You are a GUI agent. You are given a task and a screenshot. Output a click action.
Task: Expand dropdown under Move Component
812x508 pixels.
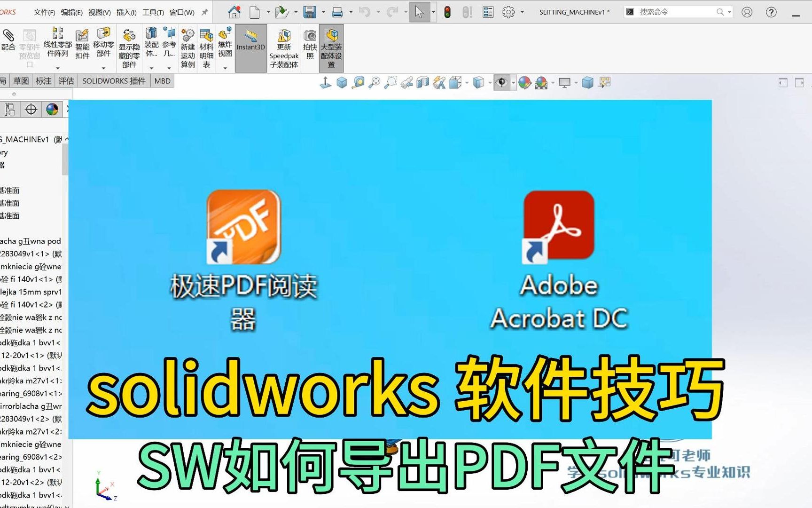[x=103, y=68]
